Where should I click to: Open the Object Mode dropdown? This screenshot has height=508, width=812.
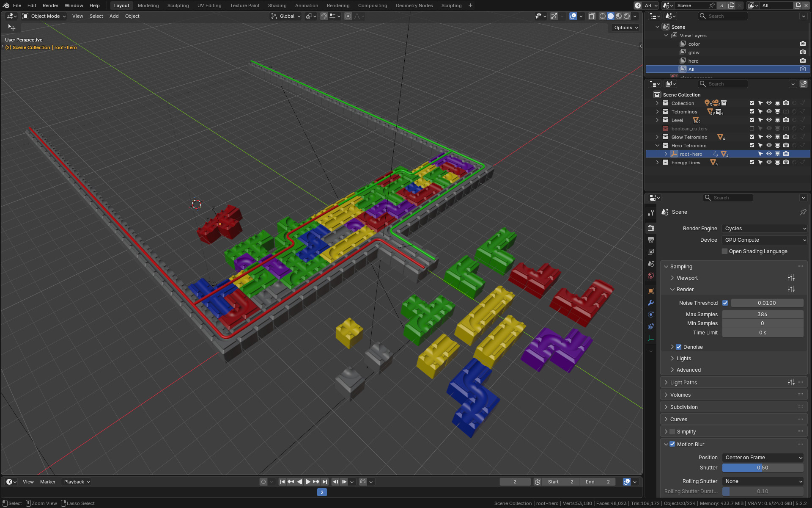click(44, 16)
